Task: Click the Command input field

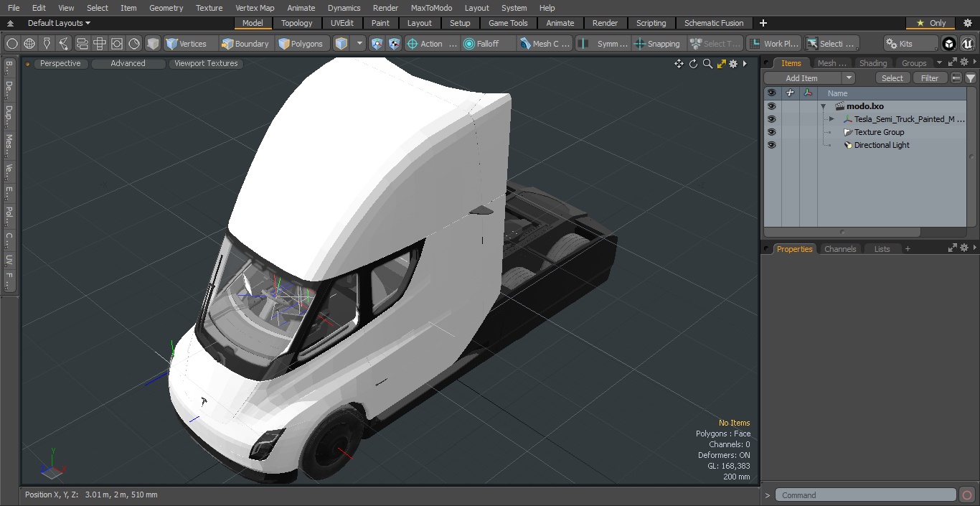Action: click(866, 495)
